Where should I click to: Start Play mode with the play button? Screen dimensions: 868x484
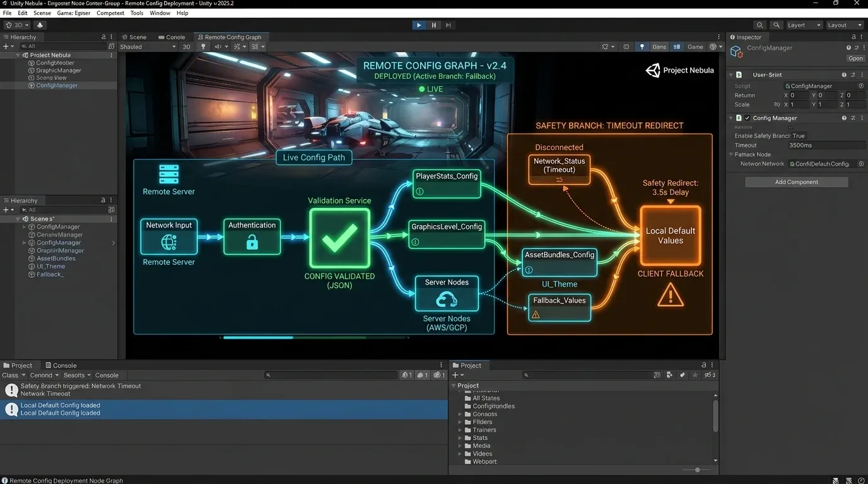click(419, 25)
